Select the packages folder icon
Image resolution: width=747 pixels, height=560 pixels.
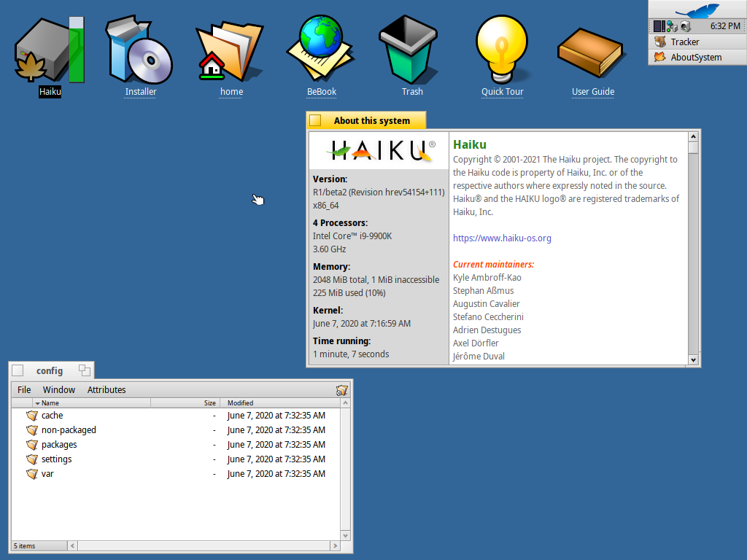pos(32,445)
